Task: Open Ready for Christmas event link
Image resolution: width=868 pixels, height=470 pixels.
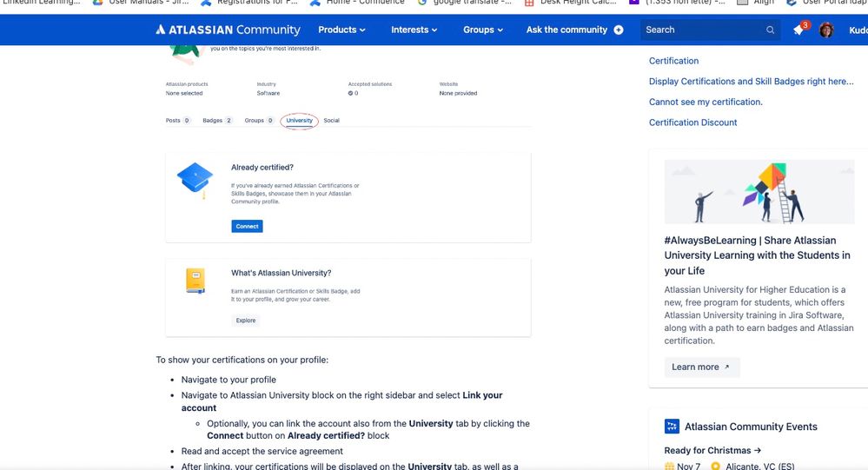Action: 712,450
